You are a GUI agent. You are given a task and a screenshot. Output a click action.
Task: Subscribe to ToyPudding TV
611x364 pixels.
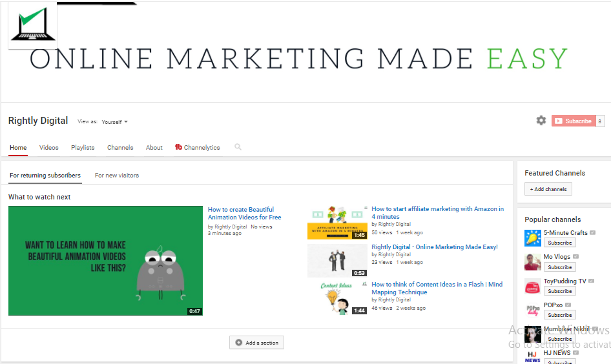[x=559, y=291]
